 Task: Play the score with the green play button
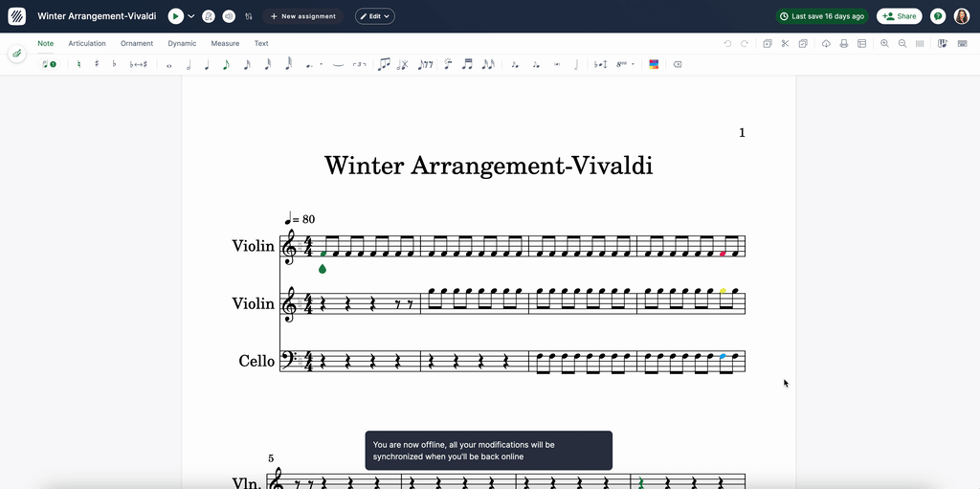[176, 16]
